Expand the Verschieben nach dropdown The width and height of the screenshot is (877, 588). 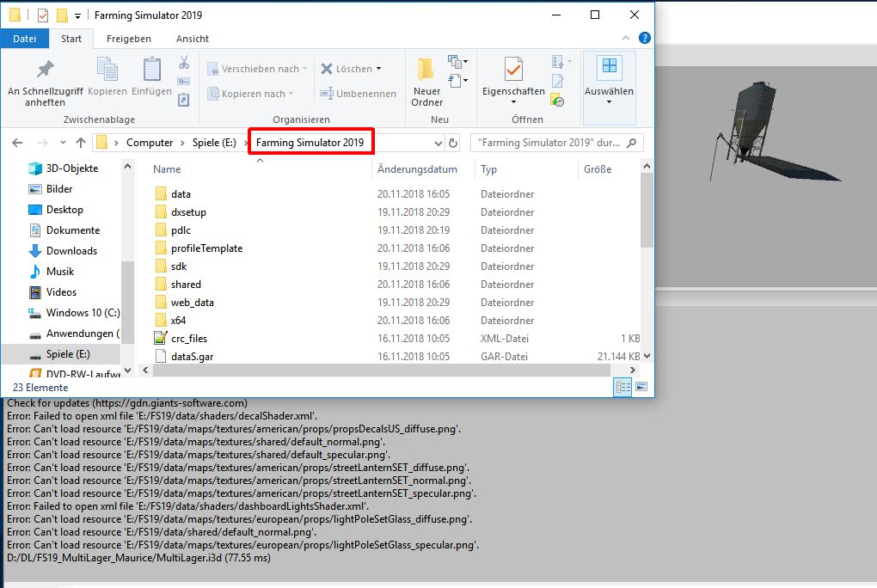tap(305, 69)
